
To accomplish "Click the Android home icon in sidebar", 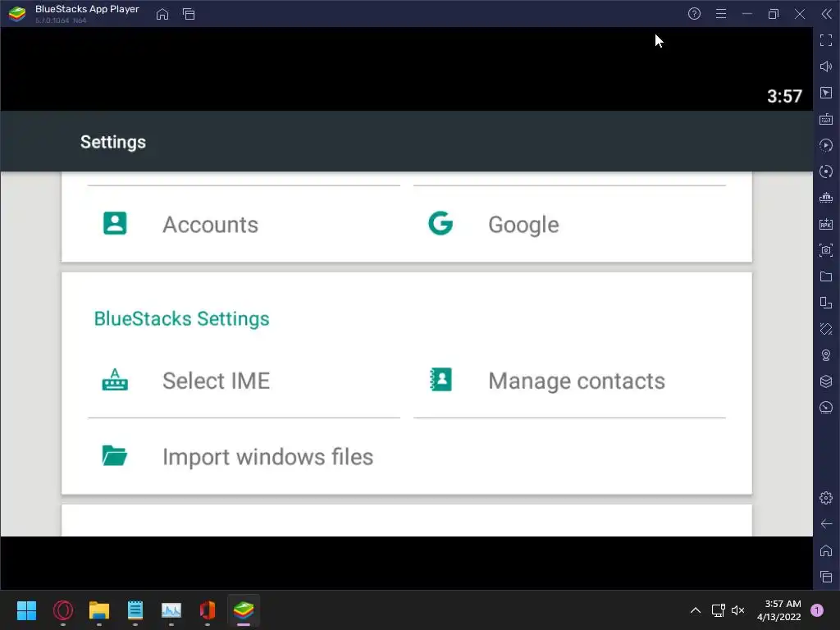I will point(826,550).
